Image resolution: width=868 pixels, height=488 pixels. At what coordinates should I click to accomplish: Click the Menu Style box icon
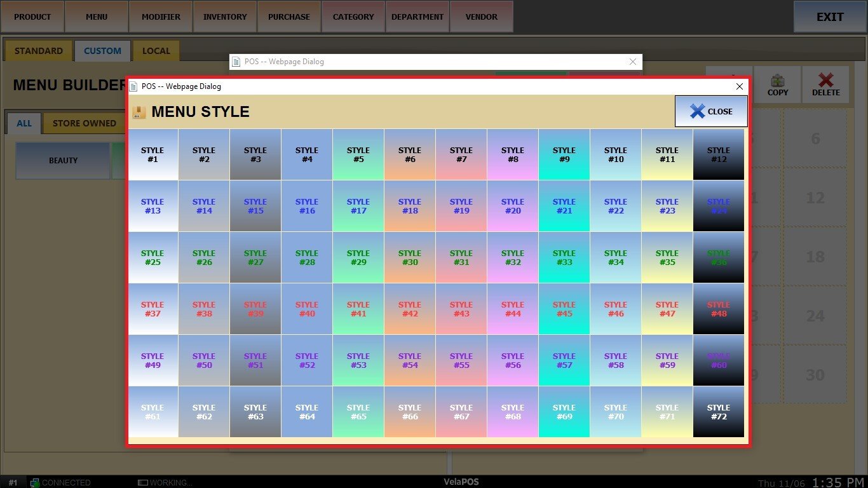(x=139, y=112)
